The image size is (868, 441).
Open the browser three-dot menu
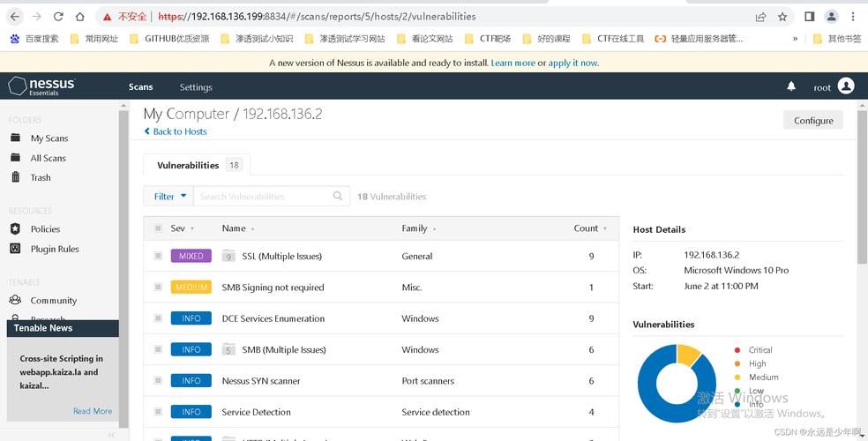tap(853, 17)
